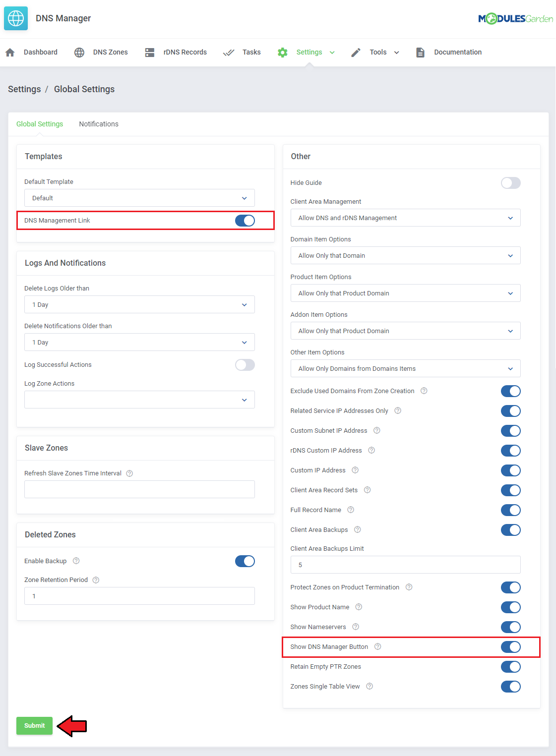Click help icon next to rDNS Custom IP Address
Viewport: 556px width, 756px height.
(371, 450)
